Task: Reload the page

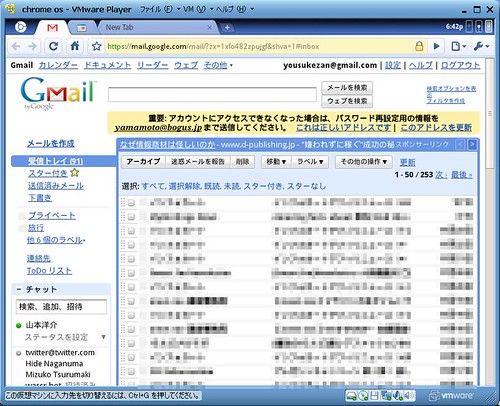Action: (x=54, y=46)
